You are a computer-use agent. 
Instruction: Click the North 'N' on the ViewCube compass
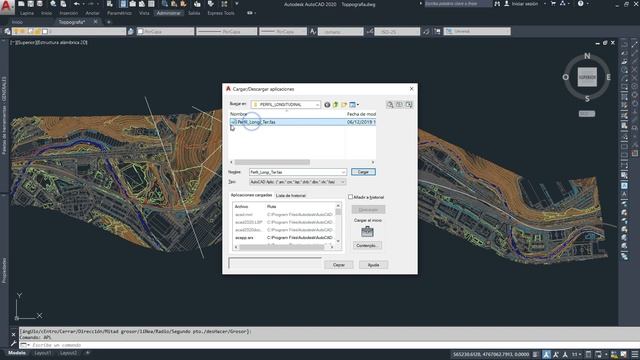click(587, 56)
